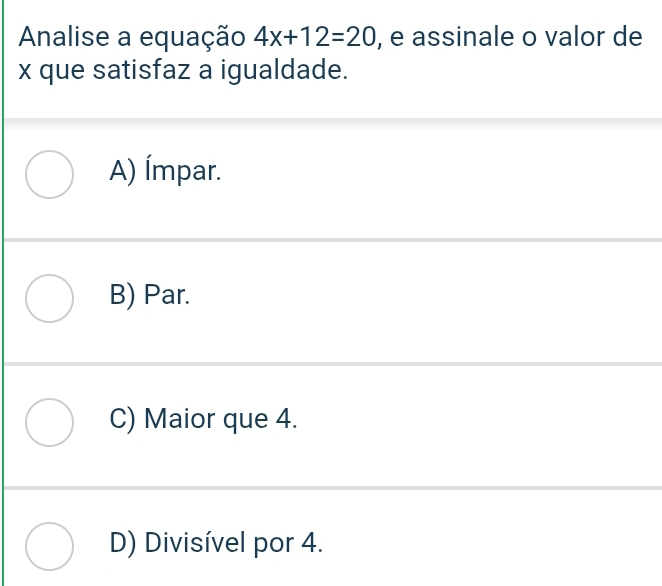Click the 'x que satisfaz a igualdade' line

click(184, 72)
